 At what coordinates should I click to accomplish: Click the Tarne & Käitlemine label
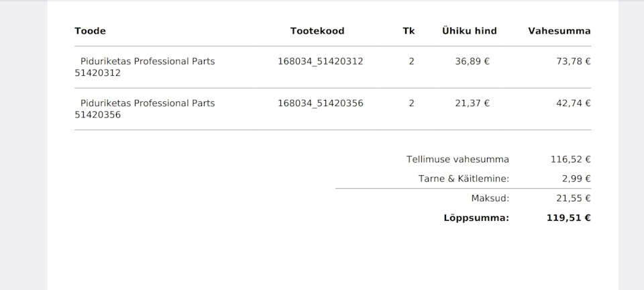pyautogui.click(x=464, y=179)
